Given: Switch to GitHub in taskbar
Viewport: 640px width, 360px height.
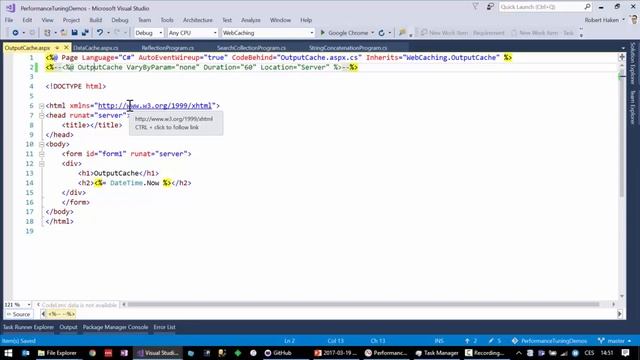Looking at the screenshot, I should click(278, 353).
